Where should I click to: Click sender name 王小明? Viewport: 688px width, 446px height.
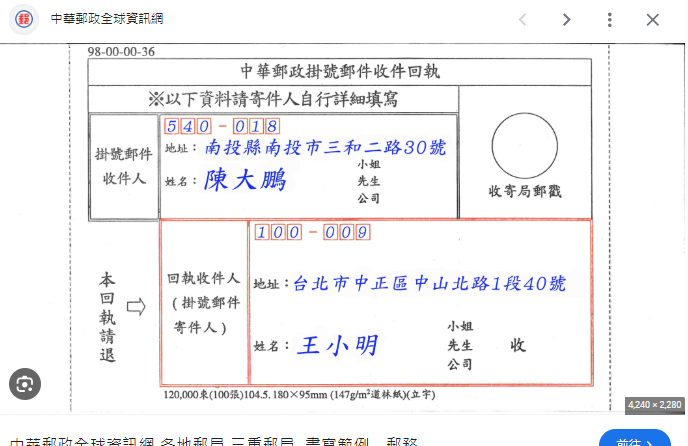(x=337, y=345)
